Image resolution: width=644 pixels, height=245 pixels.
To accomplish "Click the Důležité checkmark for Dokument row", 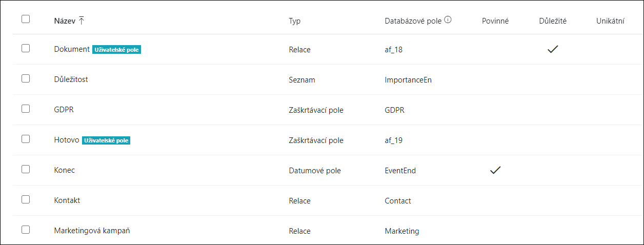I will coord(553,50).
